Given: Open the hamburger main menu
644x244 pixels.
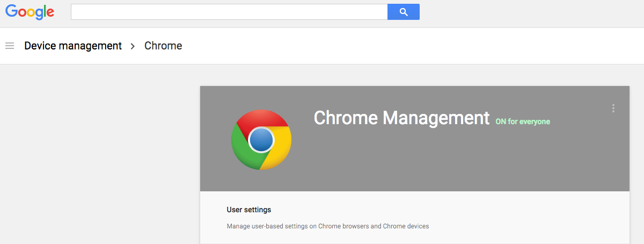Looking at the screenshot, I should click(9, 46).
